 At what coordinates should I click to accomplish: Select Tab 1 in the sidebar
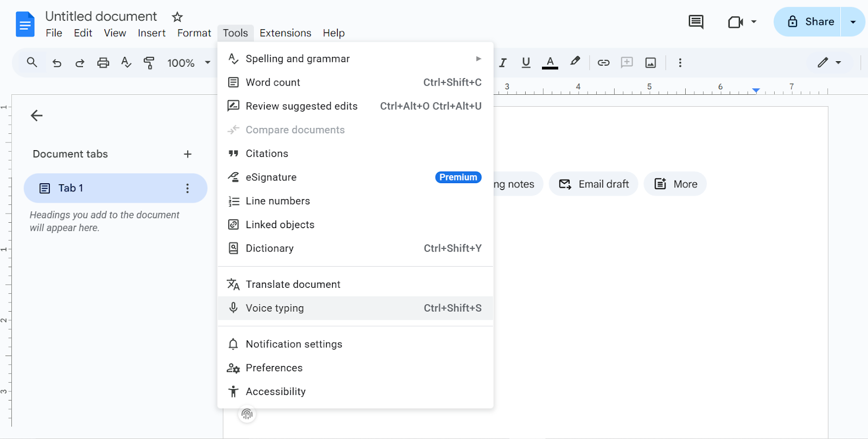(116, 188)
